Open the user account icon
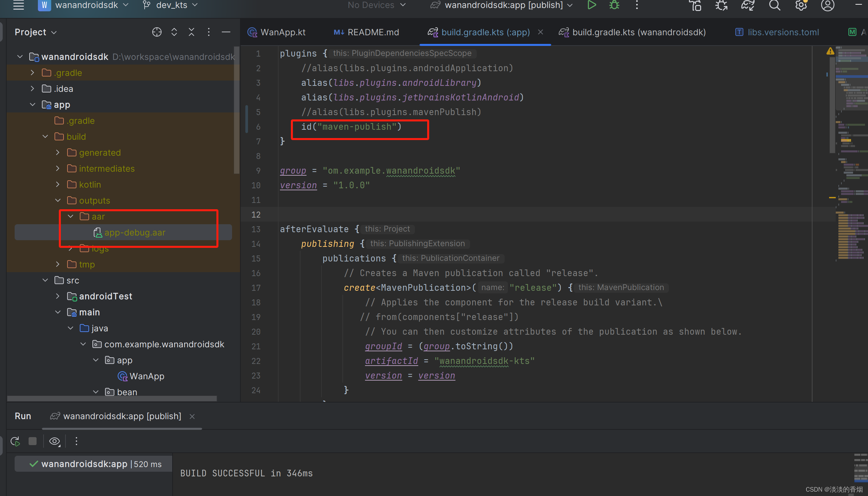Viewport: 868px width, 496px height. coord(827,5)
